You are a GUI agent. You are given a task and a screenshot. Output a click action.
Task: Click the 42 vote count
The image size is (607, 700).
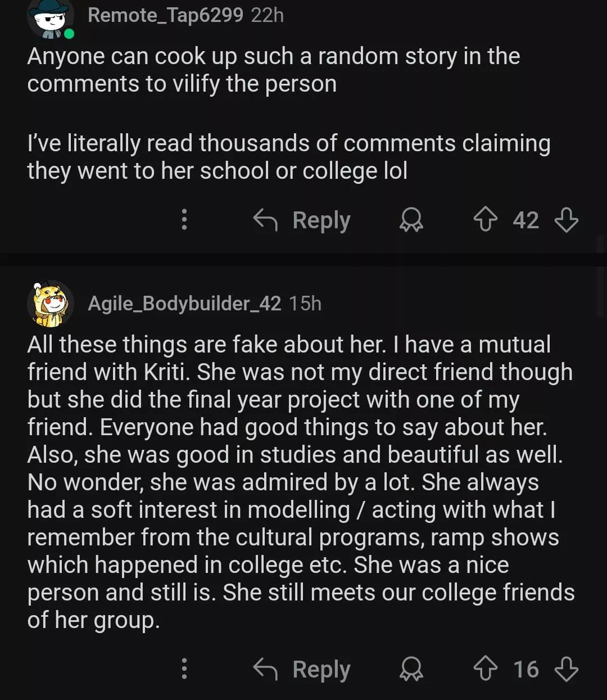point(526,220)
